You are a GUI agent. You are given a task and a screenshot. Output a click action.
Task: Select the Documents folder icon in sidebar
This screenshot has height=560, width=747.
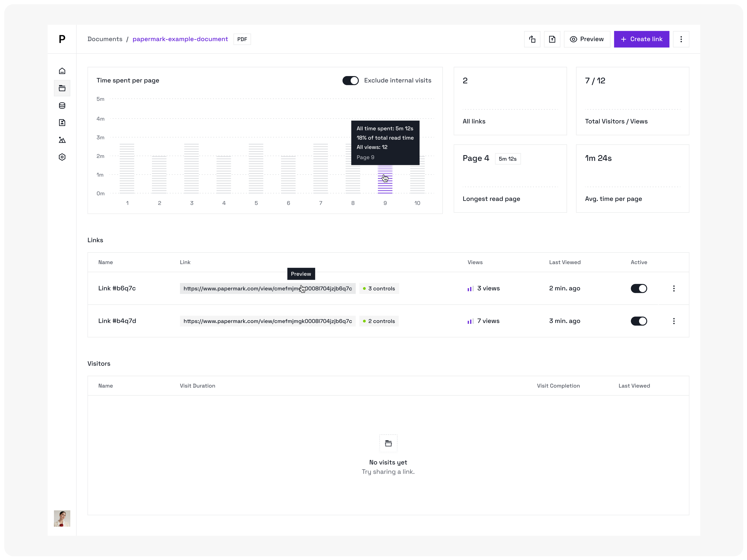click(x=62, y=88)
